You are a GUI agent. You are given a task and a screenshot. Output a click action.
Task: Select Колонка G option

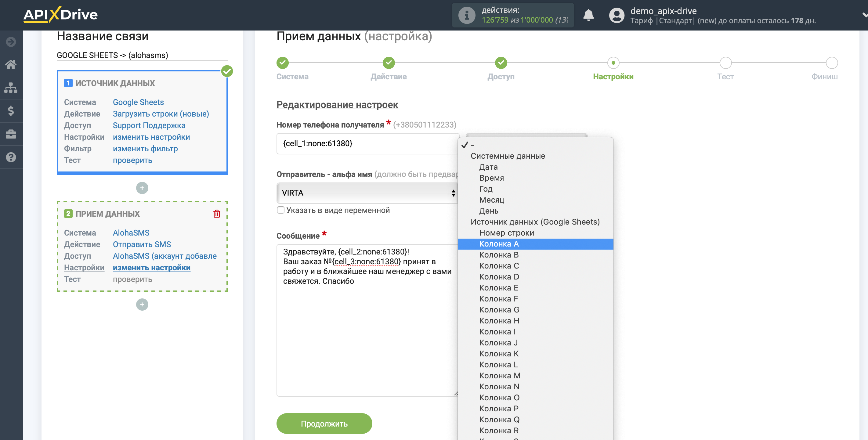(x=535, y=310)
